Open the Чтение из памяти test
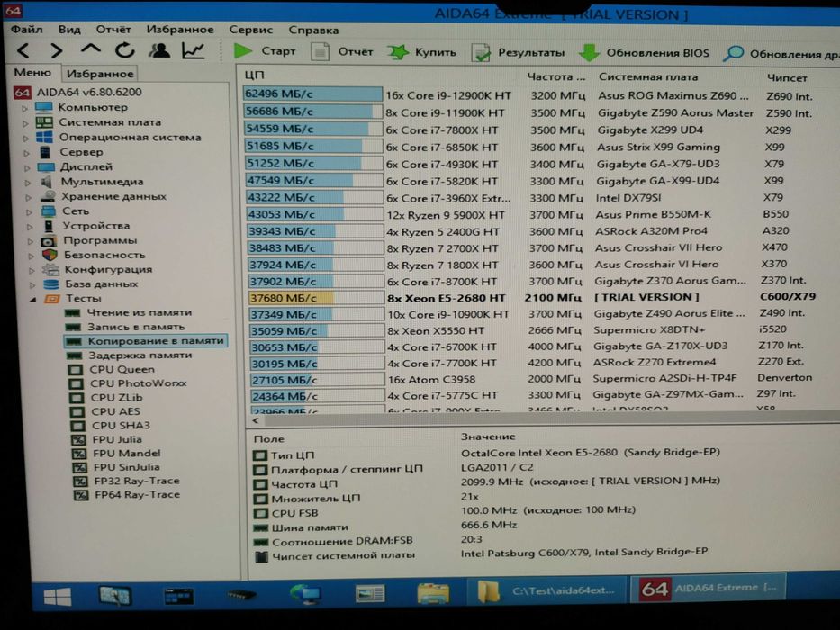 pos(140,312)
